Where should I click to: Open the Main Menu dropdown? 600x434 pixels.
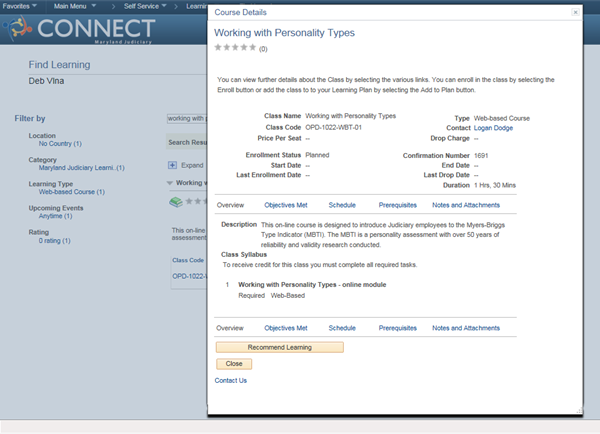[x=76, y=5]
